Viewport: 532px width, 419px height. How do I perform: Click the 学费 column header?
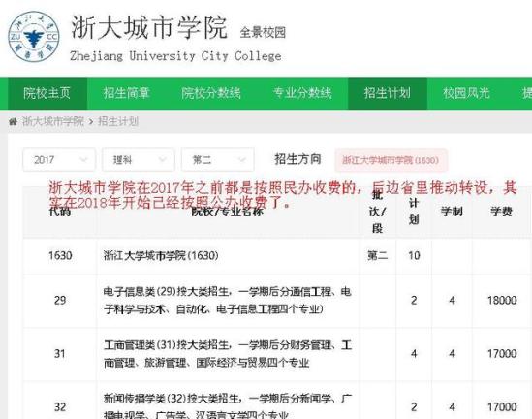pos(501,211)
